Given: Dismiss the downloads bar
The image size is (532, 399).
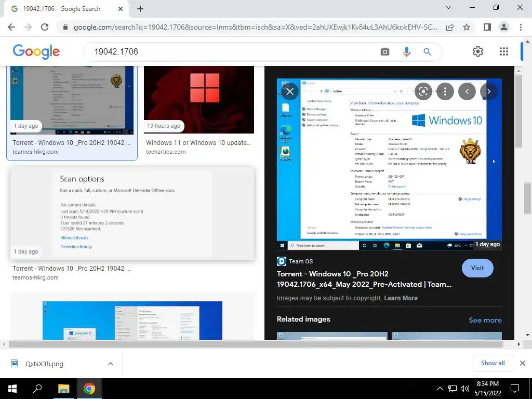Looking at the screenshot, I should click(523, 363).
